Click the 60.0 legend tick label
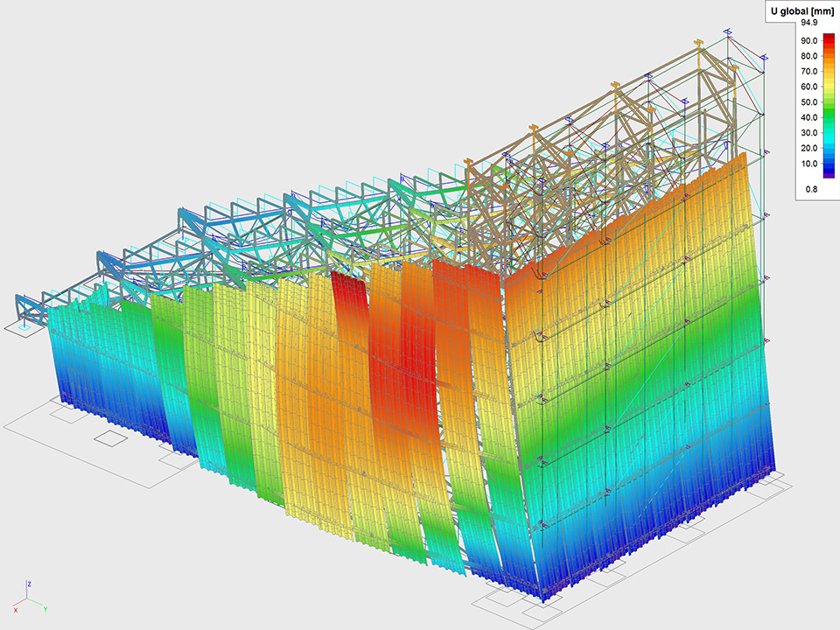 808,87
